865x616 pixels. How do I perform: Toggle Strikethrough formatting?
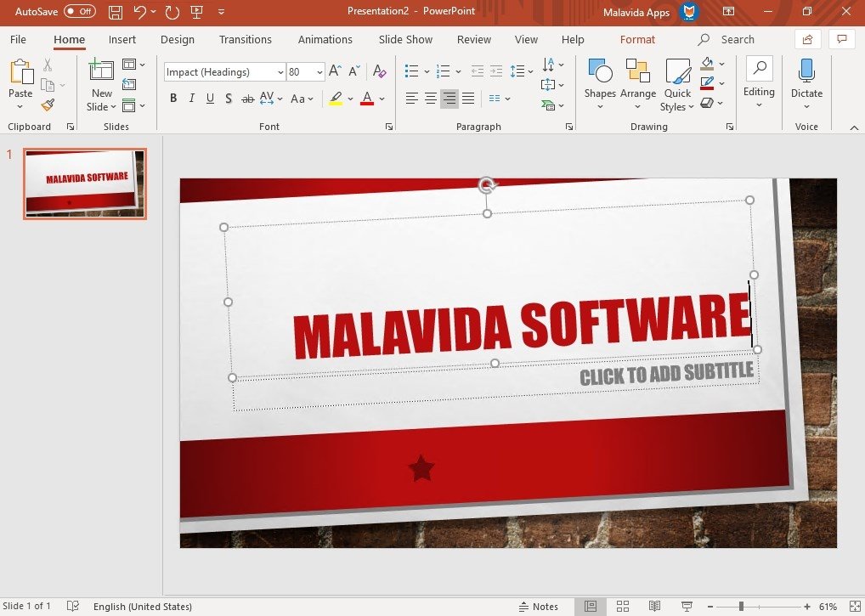coord(248,99)
